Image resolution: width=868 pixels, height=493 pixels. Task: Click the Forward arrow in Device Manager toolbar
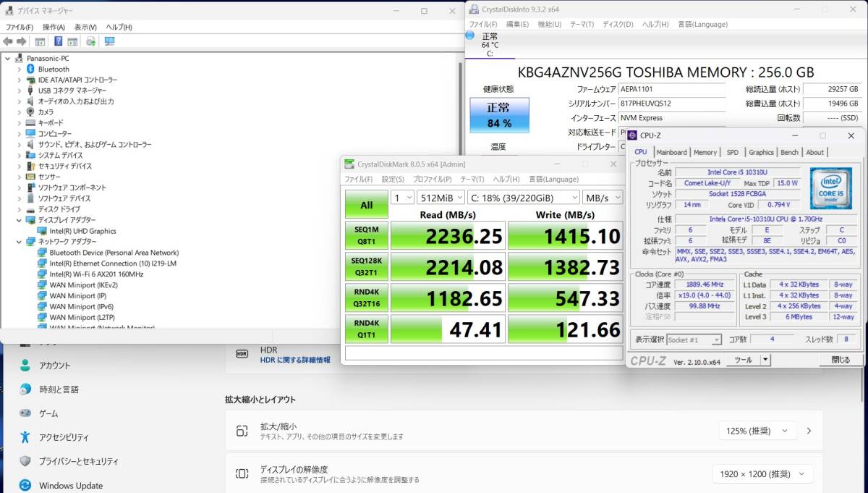22,41
